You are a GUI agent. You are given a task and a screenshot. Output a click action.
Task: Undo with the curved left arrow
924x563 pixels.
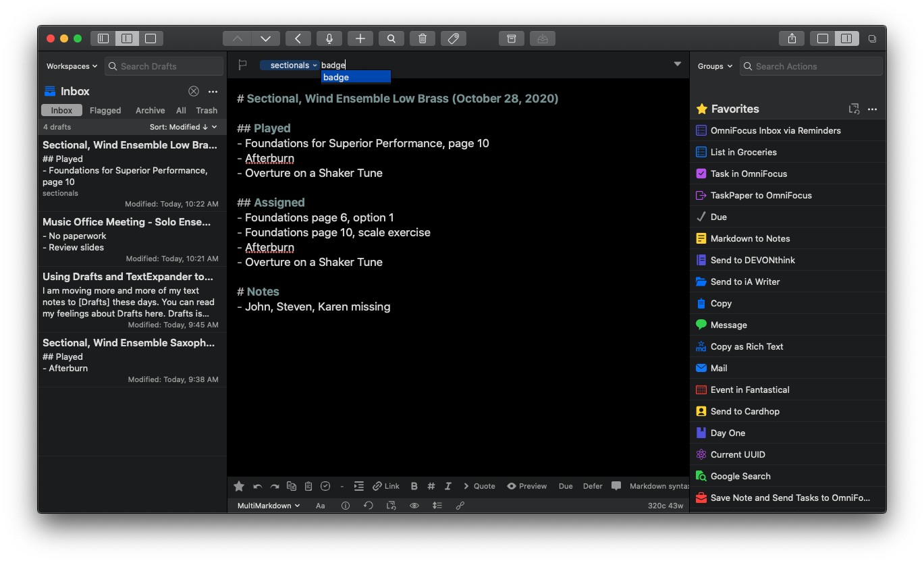[257, 486]
